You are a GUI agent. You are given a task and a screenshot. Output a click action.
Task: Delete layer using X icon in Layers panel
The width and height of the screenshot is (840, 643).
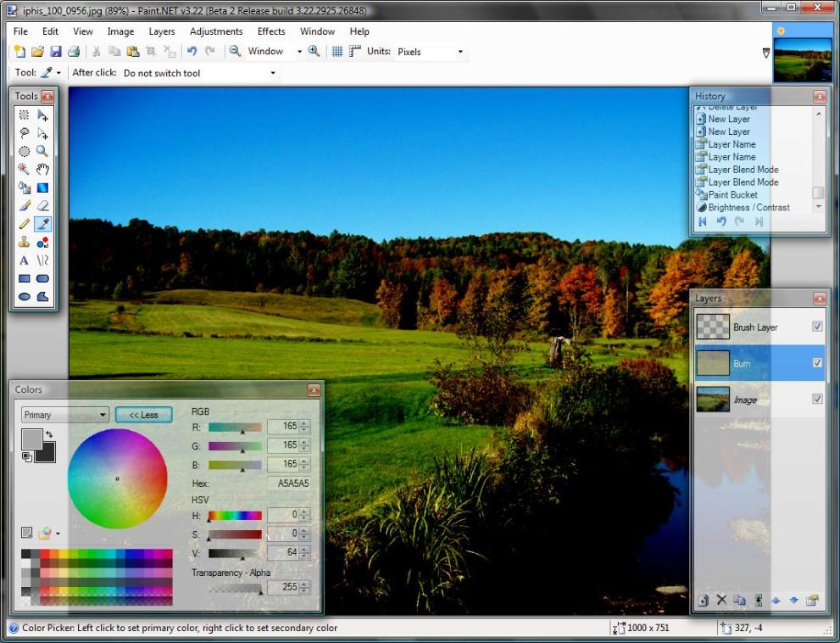721,601
